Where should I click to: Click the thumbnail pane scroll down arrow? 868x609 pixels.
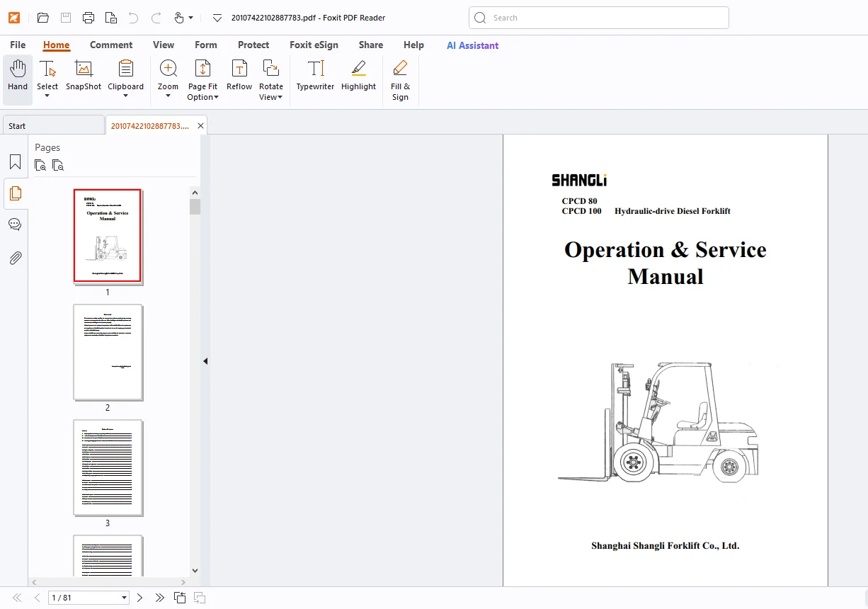(195, 571)
